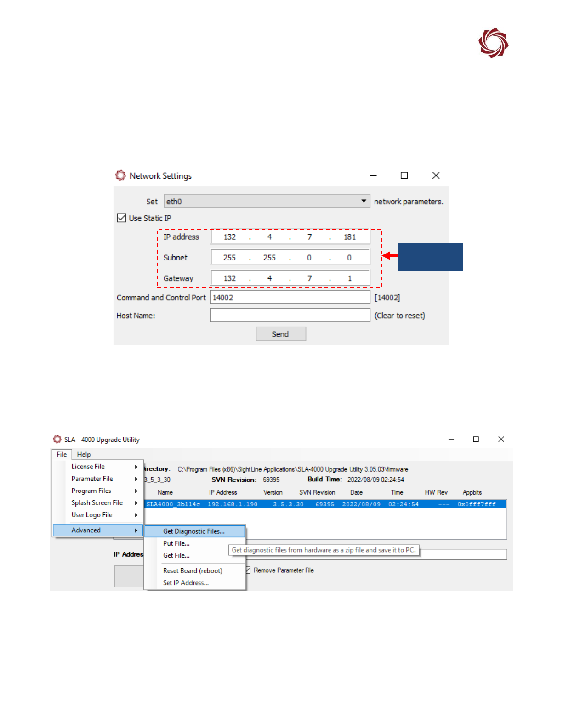The image size is (563, 728).
Task: Click the Build Time value 2022/08/09 02:24:54
Action: (x=376, y=480)
